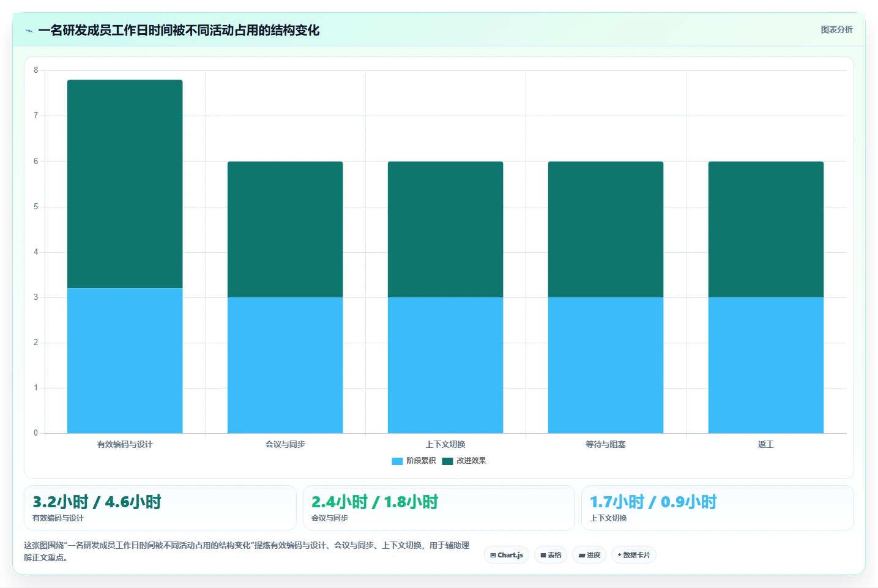Click the dark green 改进效果 segment for 会议与同步
This screenshot has height=588, width=878.
[285, 229]
